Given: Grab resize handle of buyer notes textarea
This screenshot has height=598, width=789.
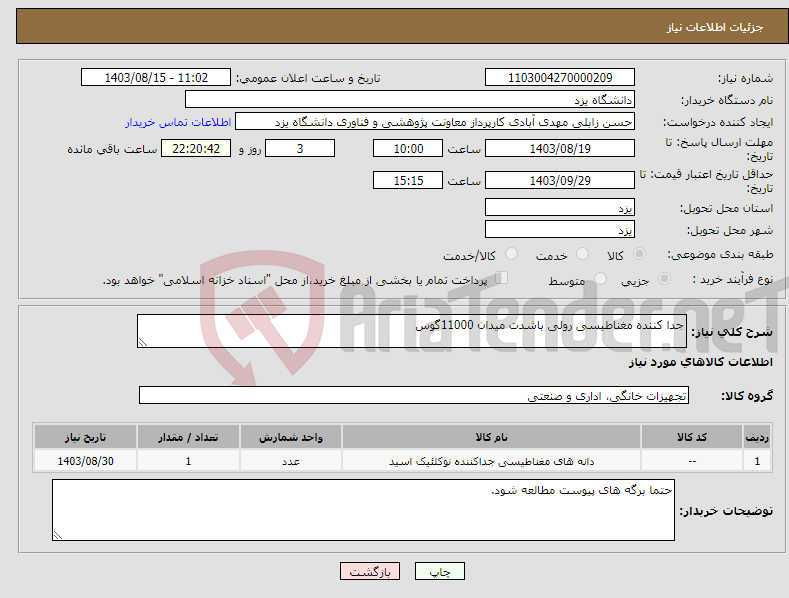Looking at the screenshot, I should 58,535.
